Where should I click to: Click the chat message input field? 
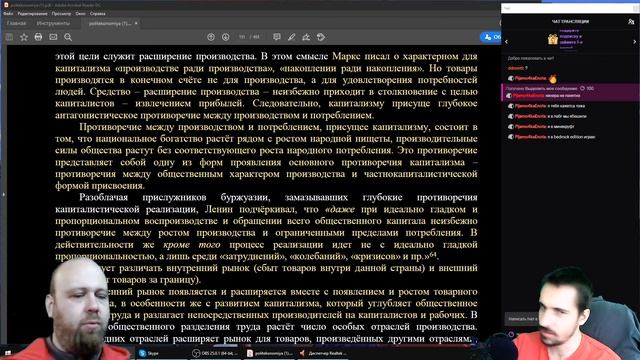pos(522,319)
